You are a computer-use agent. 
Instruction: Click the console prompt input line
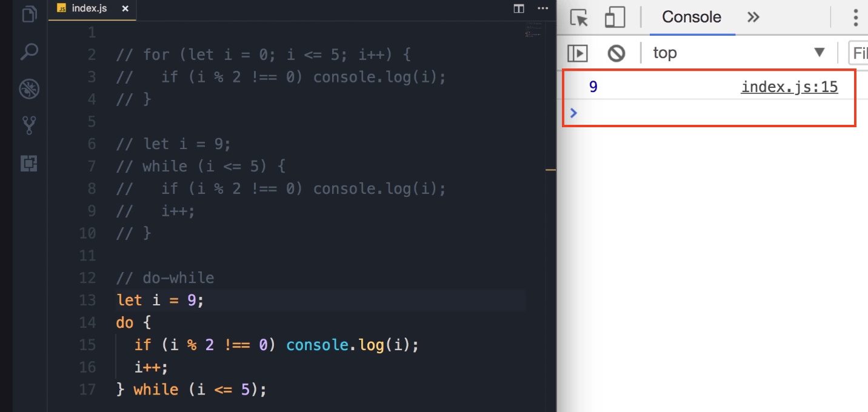tap(709, 113)
